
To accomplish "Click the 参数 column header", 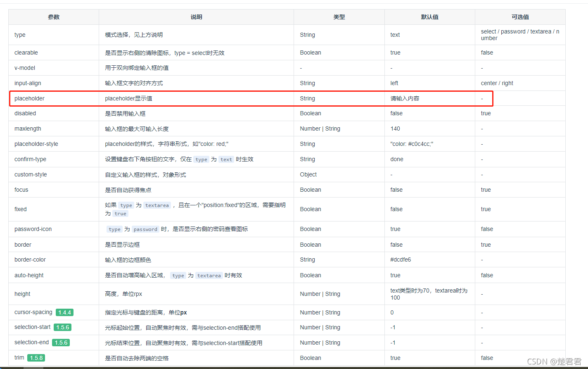I will pos(53,17).
